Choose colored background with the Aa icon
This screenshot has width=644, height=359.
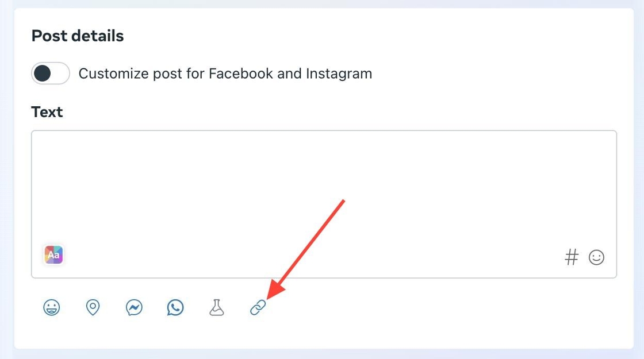pos(53,255)
